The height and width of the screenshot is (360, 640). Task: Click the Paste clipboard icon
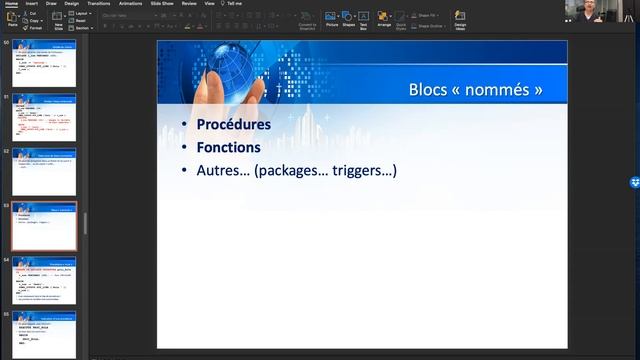(12, 17)
